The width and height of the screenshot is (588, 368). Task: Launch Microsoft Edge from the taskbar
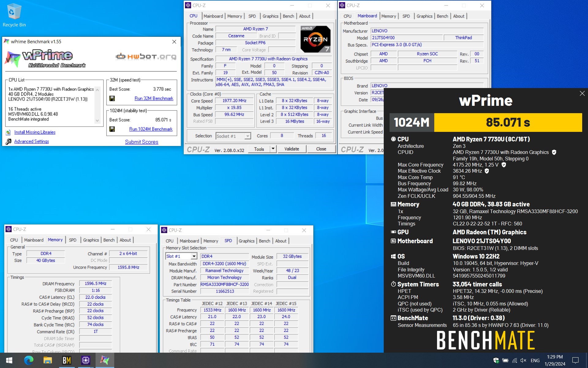(28, 360)
